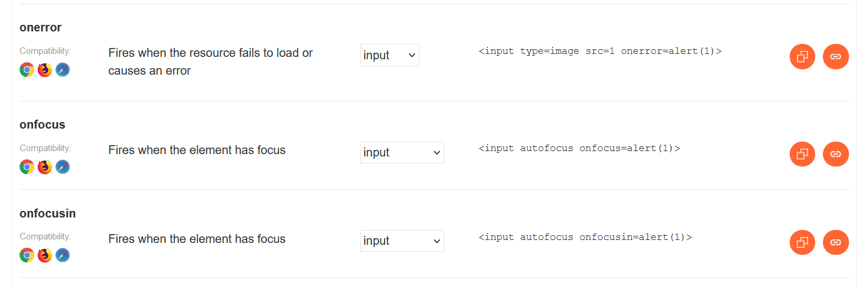This screenshot has width=868, height=288.
Task: Open the onerror tag dropdown
Action: (x=389, y=55)
